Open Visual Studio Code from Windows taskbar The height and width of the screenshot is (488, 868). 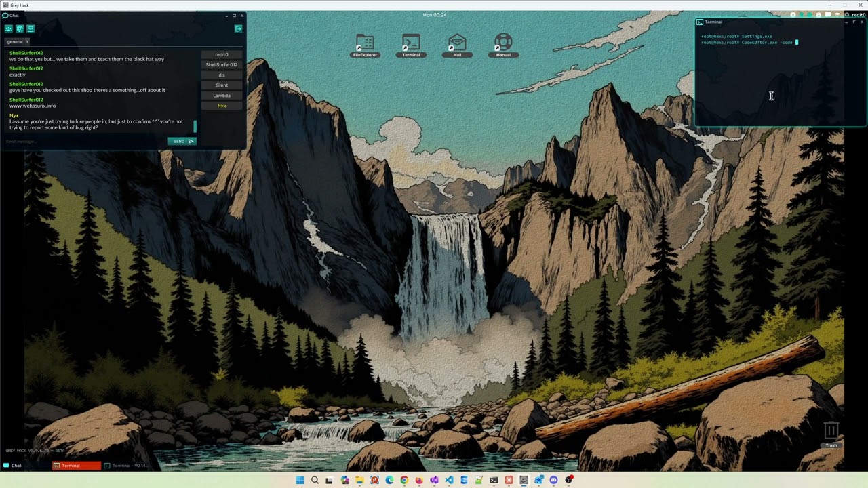tap(449, 480)
